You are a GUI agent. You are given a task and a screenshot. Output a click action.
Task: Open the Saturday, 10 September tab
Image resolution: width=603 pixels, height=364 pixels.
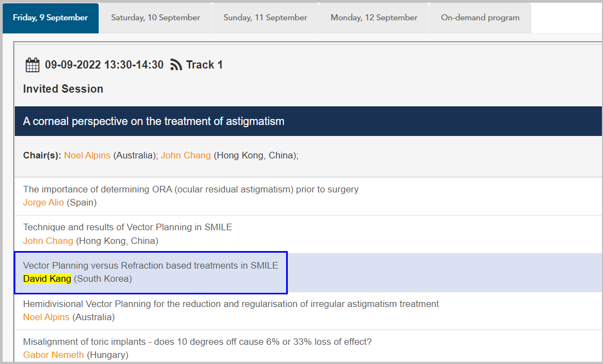[155, 18]
